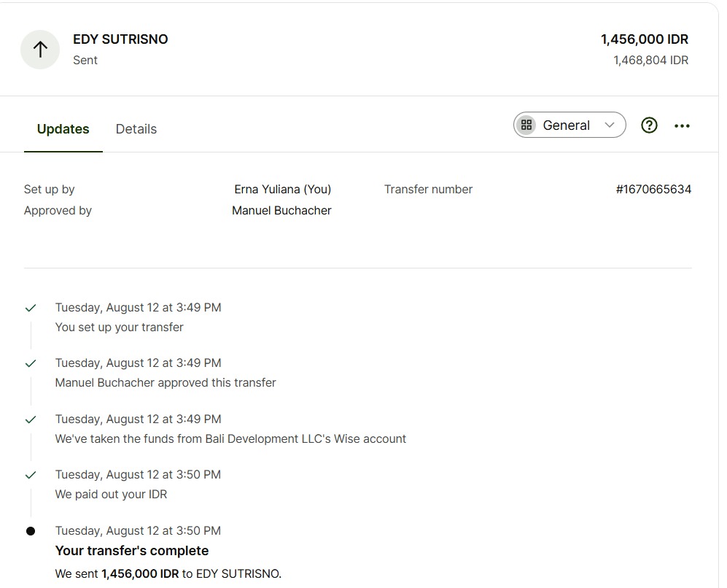This screenshot has height=588, width=727.
Task: Click the checkmark beside 'Manuel Buchacher approved this transfer'
Action: click(x=31, y=363)
